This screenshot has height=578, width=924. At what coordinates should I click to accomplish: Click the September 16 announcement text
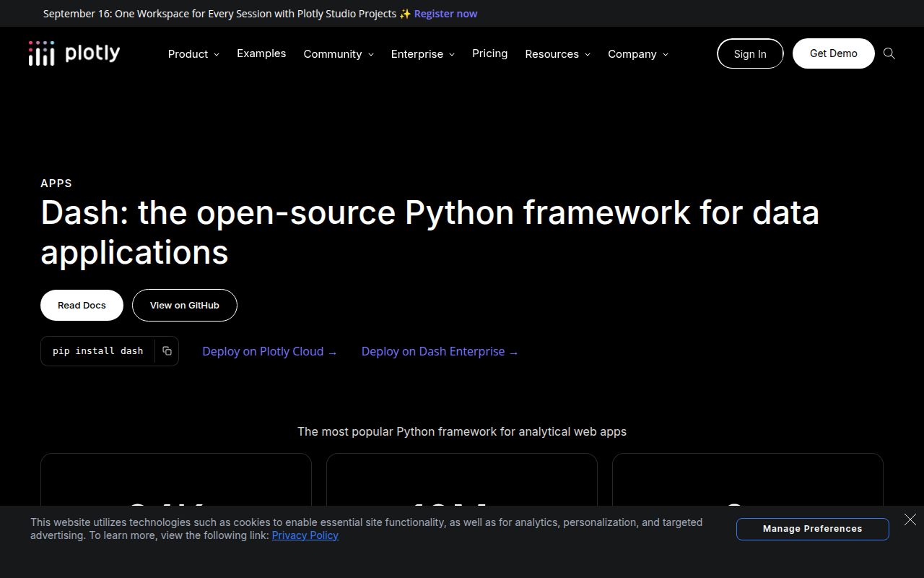(x=219, y=14)
